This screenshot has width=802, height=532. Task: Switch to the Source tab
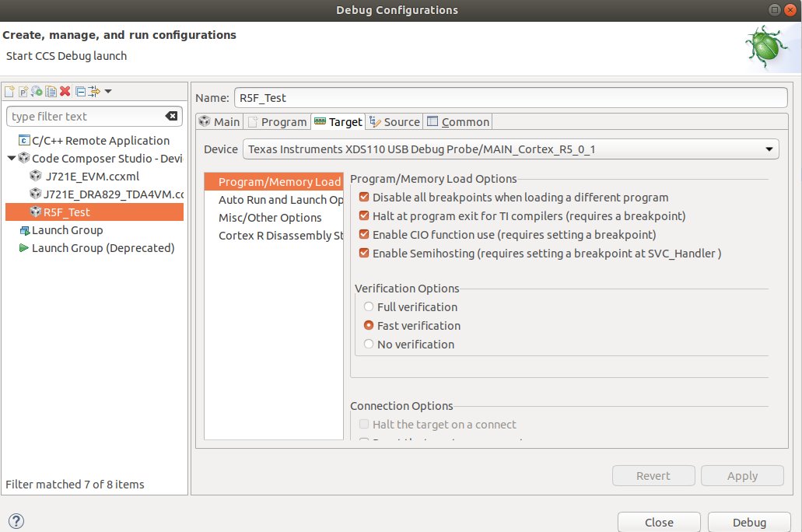394,122
